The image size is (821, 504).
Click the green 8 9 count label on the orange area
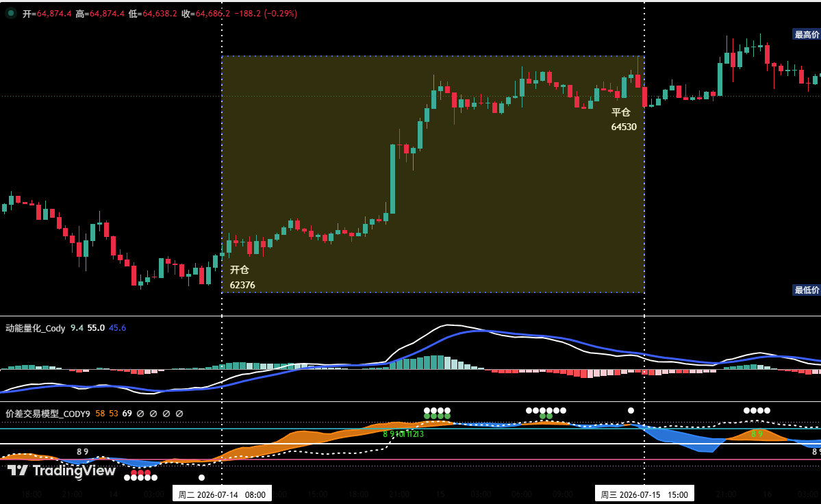(x=757, y=434)
